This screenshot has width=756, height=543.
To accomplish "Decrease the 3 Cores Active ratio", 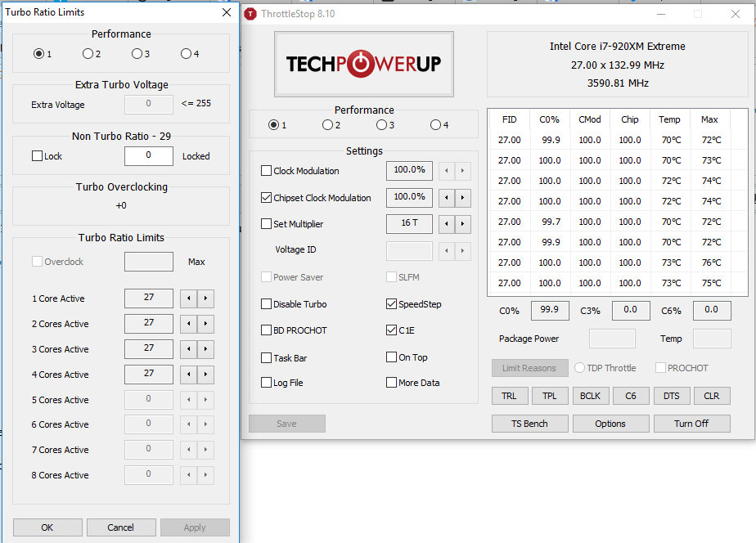I will 188,349.
